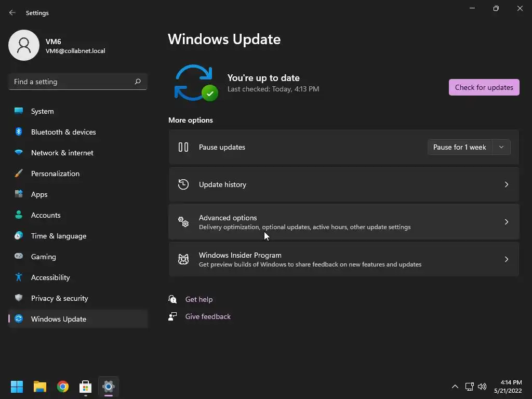Click the search magnifier icon
Viewport: 532px width, 399px height.
[137, 82]
